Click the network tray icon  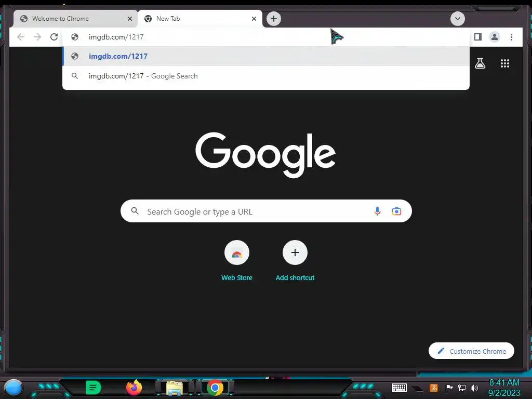(x=462, y=388)
